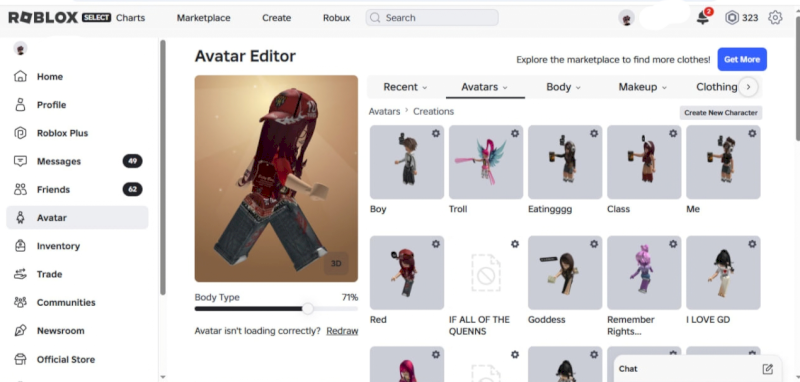The image size is (800, 382).
Task: Select the Boy avatar thumbnail
Action: click(x=407, y=162)
